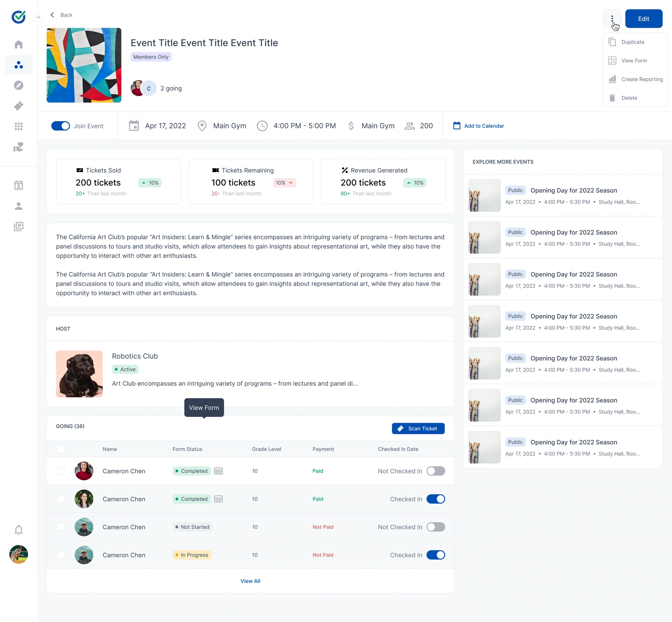672x622 pixels.
Task: Click Add to Calendar link
Action: pos(478,126)
